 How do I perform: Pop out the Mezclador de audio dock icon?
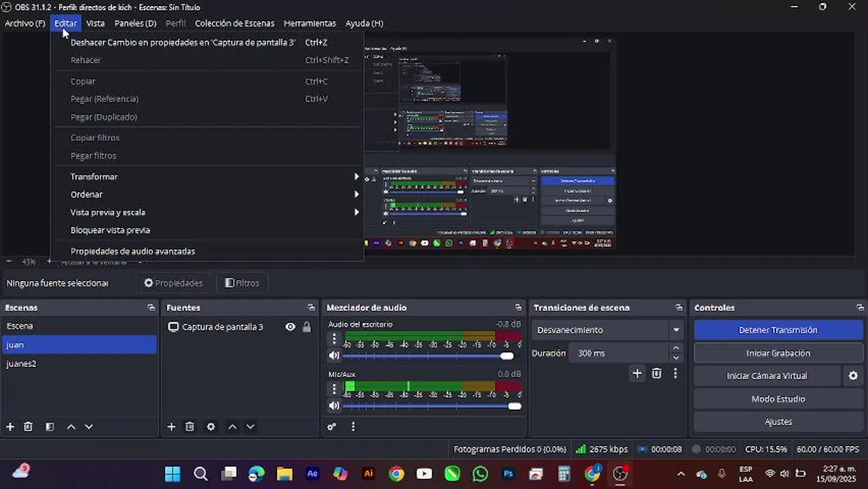[518, 308]
